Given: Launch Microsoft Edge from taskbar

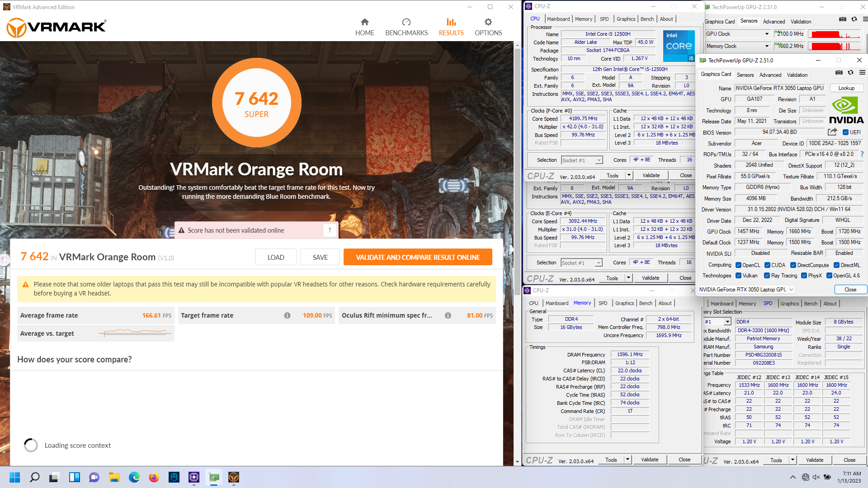Looking at the screenshot, I should (x=134, y=477).
